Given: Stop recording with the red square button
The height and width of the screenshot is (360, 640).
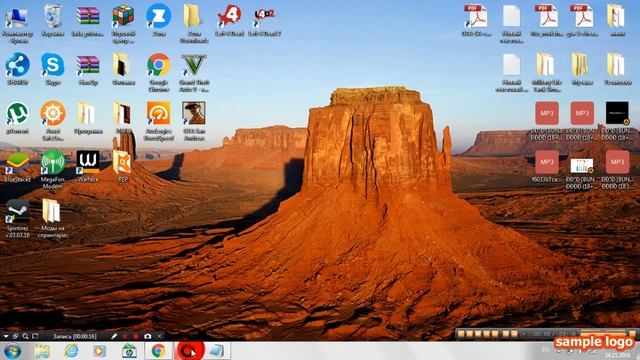Looking at the screenshot, I should coord(136,336).
